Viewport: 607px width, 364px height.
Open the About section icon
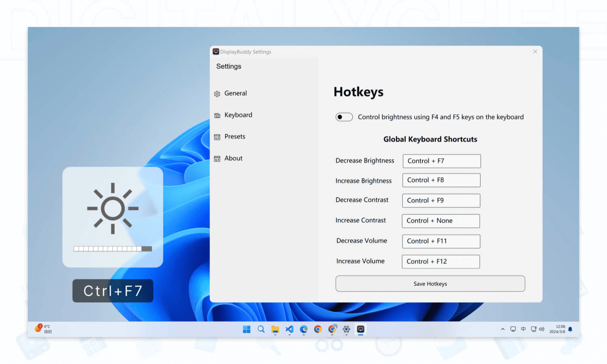point(217,158)
